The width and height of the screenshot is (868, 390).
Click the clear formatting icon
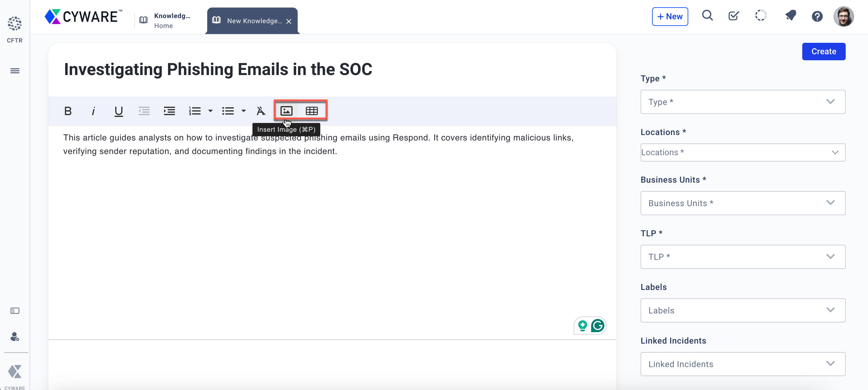click(x=261, y=111)
